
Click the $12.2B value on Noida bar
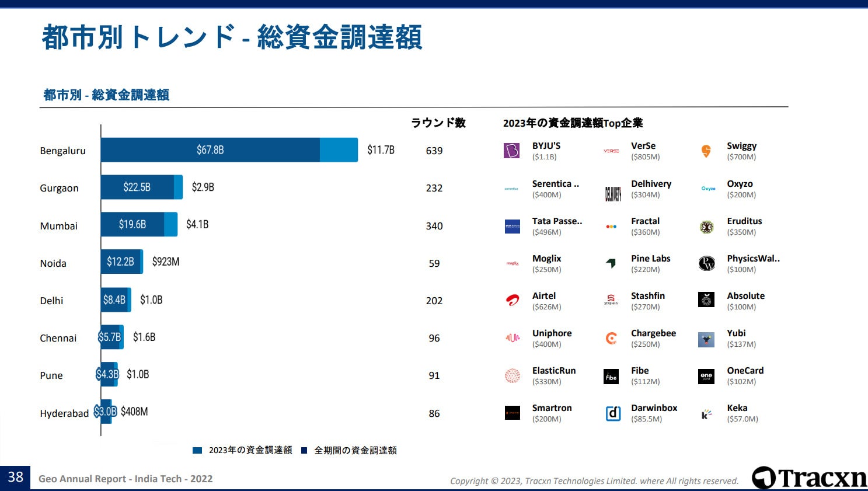tap(120, 262)
